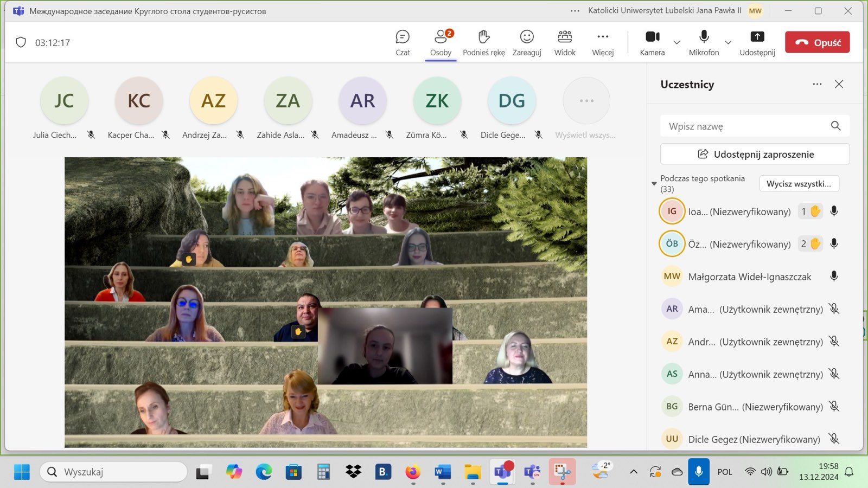
Task: Click the Udostępnij share screen icon
Action: pos(757,37)
